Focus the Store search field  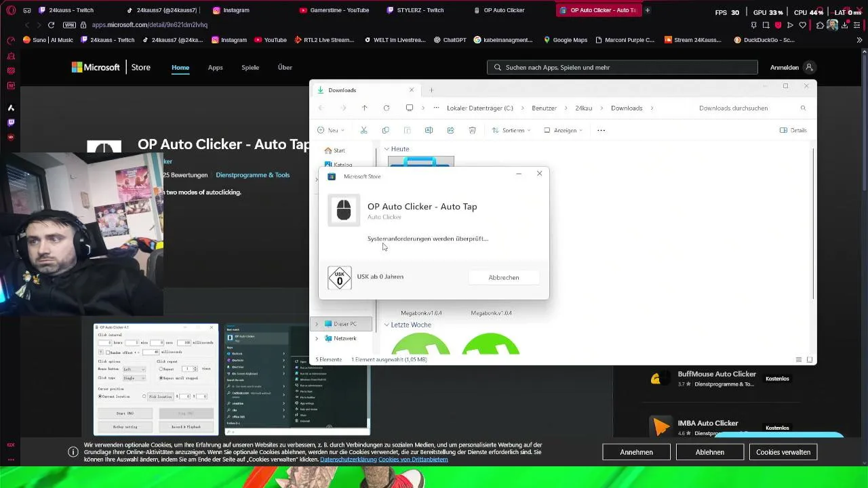click(x=622, y=67)
